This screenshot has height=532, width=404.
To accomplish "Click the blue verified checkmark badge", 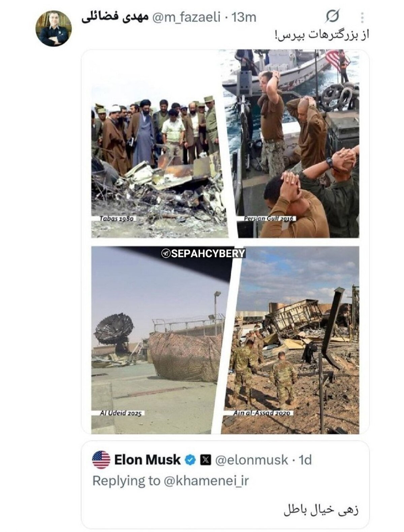I will (191, 460).
